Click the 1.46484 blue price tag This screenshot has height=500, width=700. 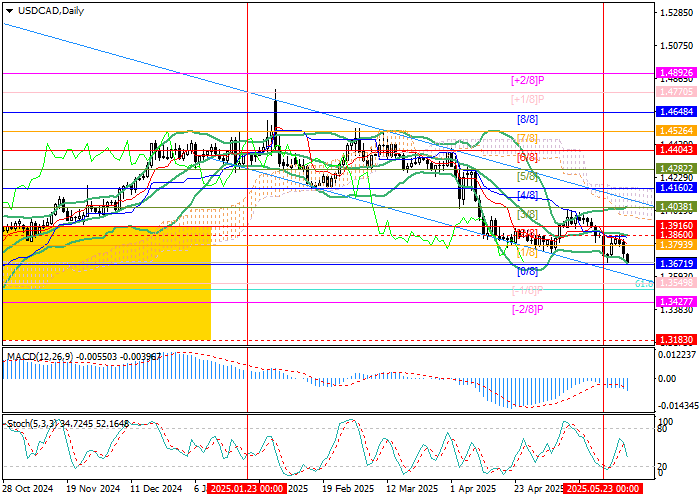669,114
